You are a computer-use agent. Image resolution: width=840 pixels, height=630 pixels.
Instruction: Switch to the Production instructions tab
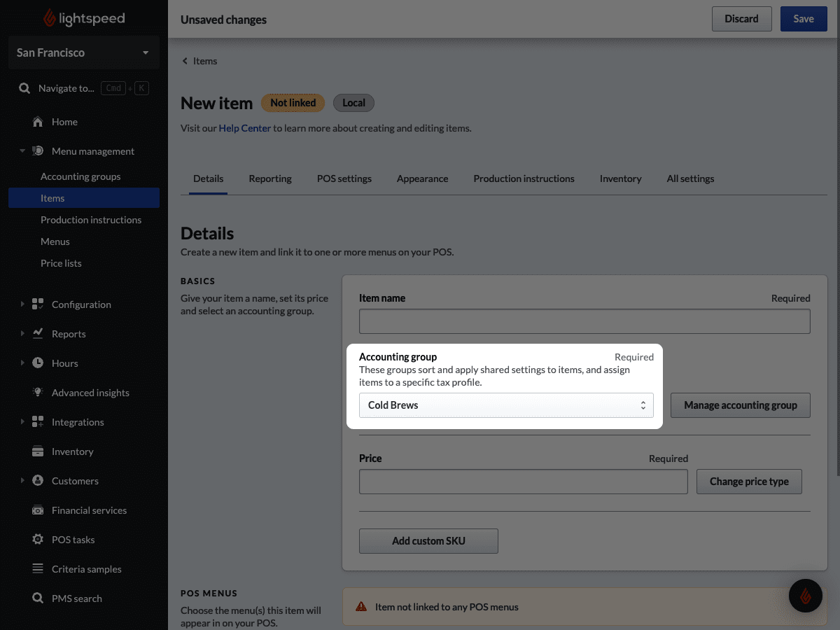[524, 178]
